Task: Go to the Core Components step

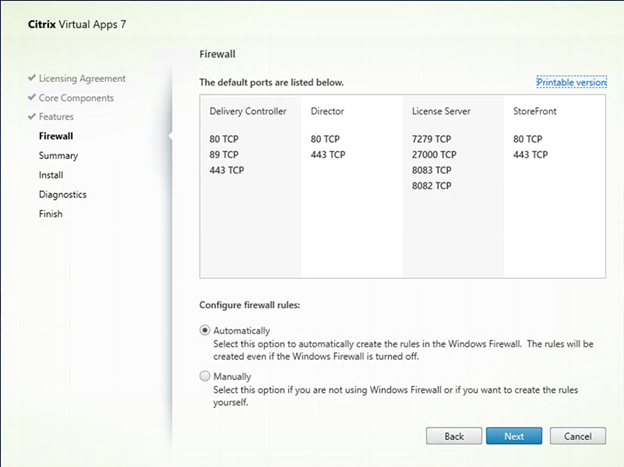Action: point(76,98)
